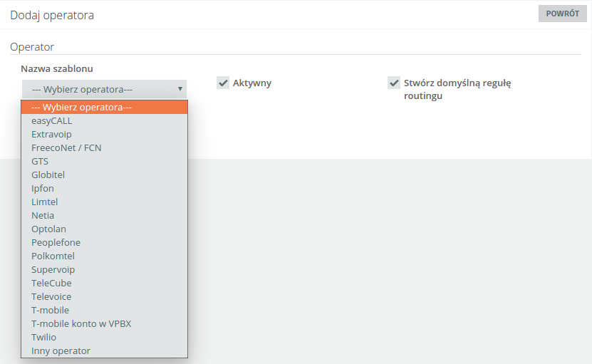Click the POWRÓT button
The image size is (592, 364).
coord(562,14)
